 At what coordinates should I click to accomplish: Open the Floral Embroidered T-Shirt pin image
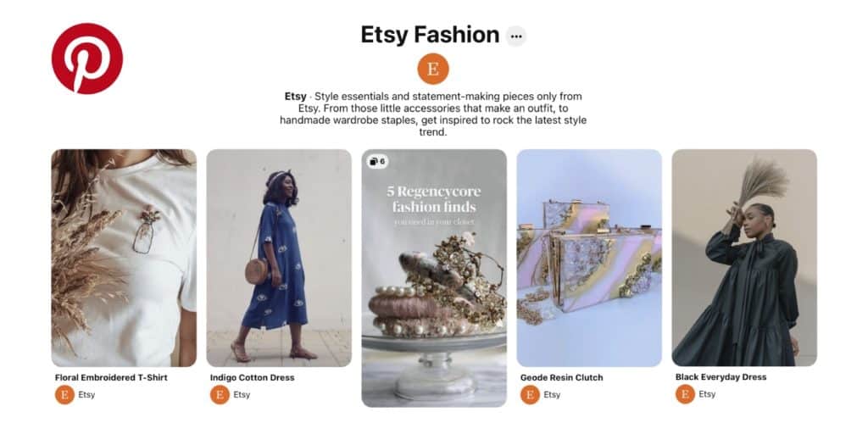(124, 258)
